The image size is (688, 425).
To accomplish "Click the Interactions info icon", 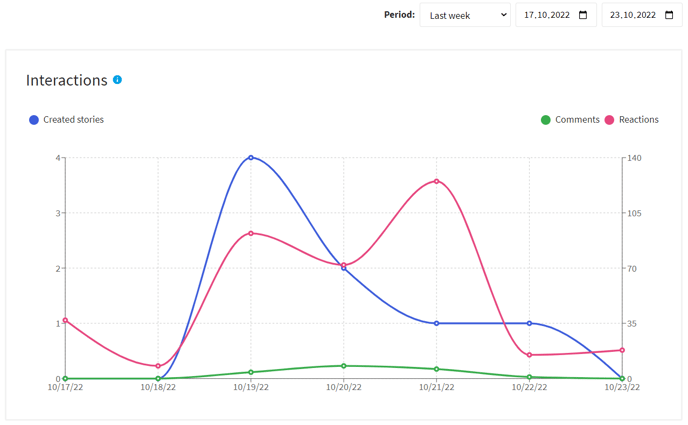I will (117, 80).
